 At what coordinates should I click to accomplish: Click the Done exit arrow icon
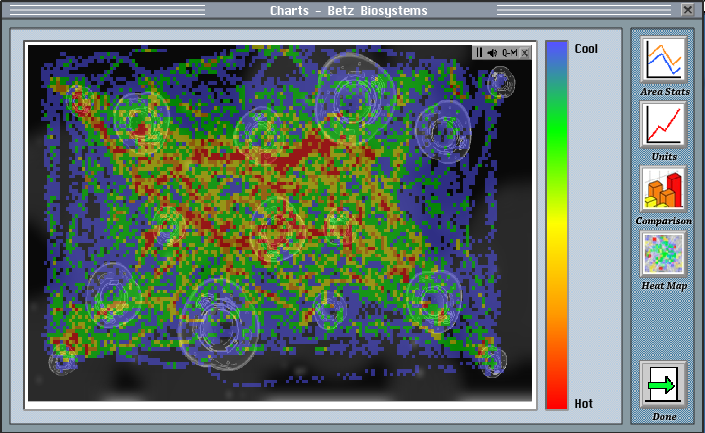[x=663, y=385]
